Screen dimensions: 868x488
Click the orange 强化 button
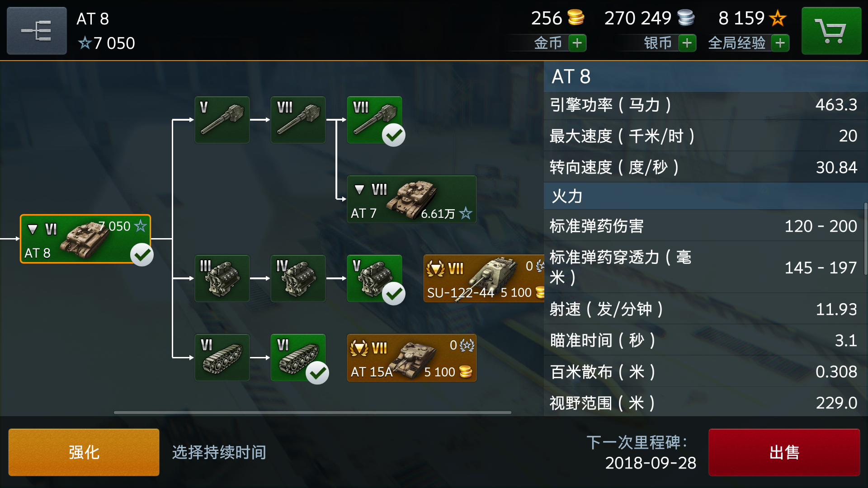(84, 452)
